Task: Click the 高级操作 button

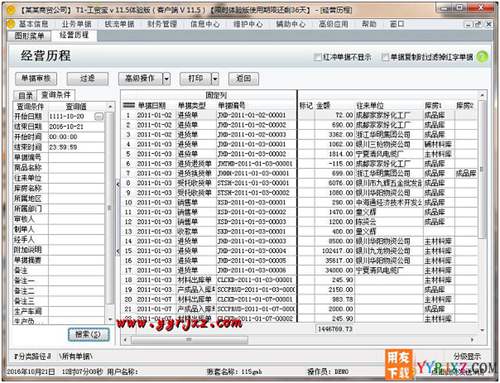Action: point(140,79)
